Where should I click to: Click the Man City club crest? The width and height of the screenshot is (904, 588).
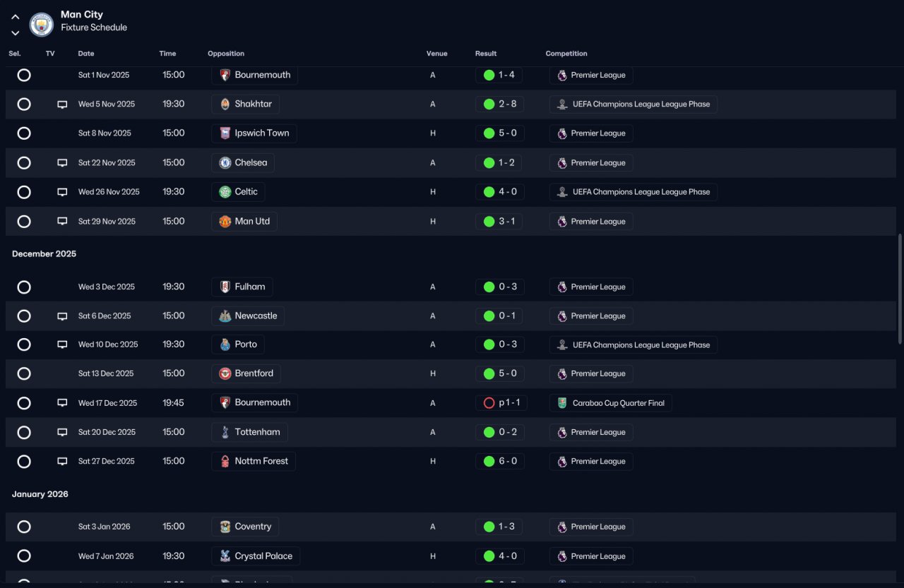[41, 24]
